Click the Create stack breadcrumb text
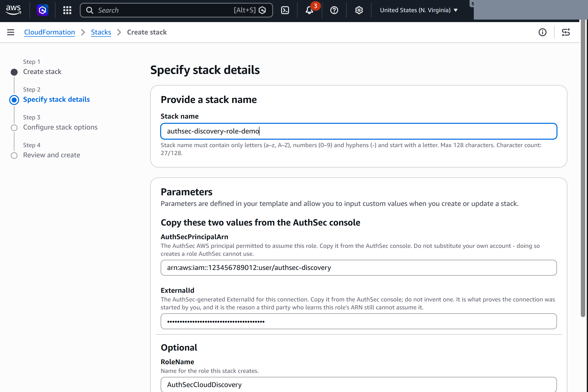588x392 pixels. tap(147, 32)
